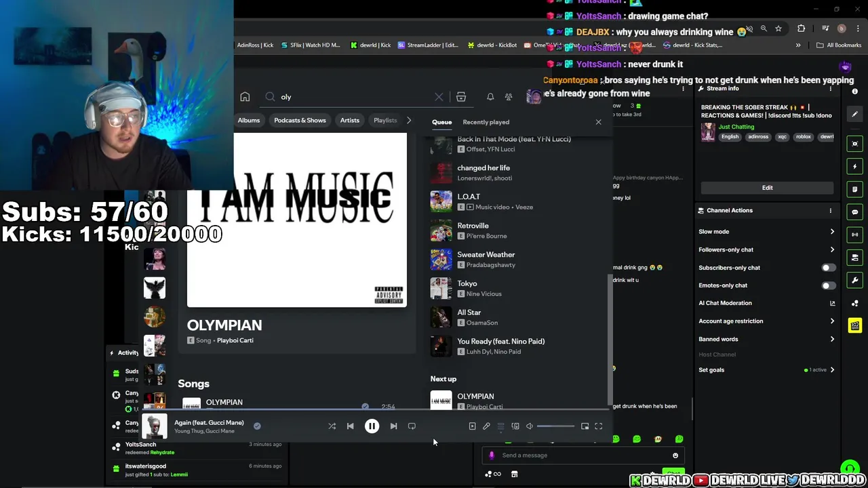Enter Spotify full screen mode
Viewport: 868px width, 488px height.
[x=599, y=426]
